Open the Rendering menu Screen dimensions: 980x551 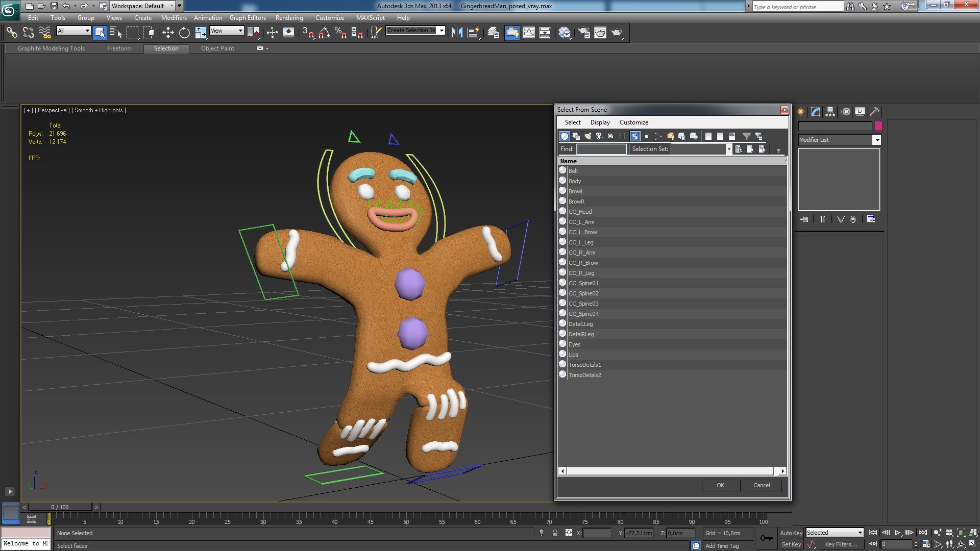[289, 17]
